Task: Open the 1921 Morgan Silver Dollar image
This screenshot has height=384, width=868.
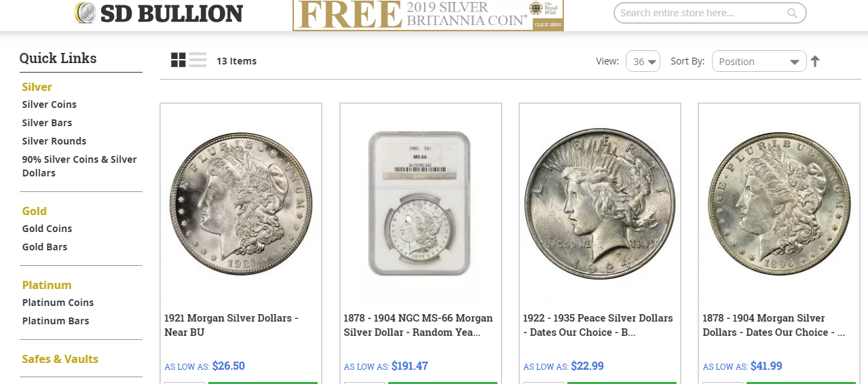Action: point(241,204)
